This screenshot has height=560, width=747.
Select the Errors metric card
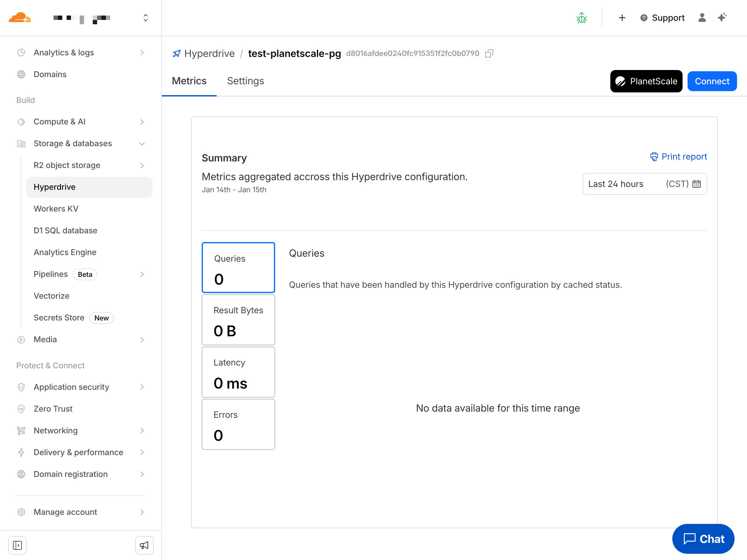pos(238,424)
